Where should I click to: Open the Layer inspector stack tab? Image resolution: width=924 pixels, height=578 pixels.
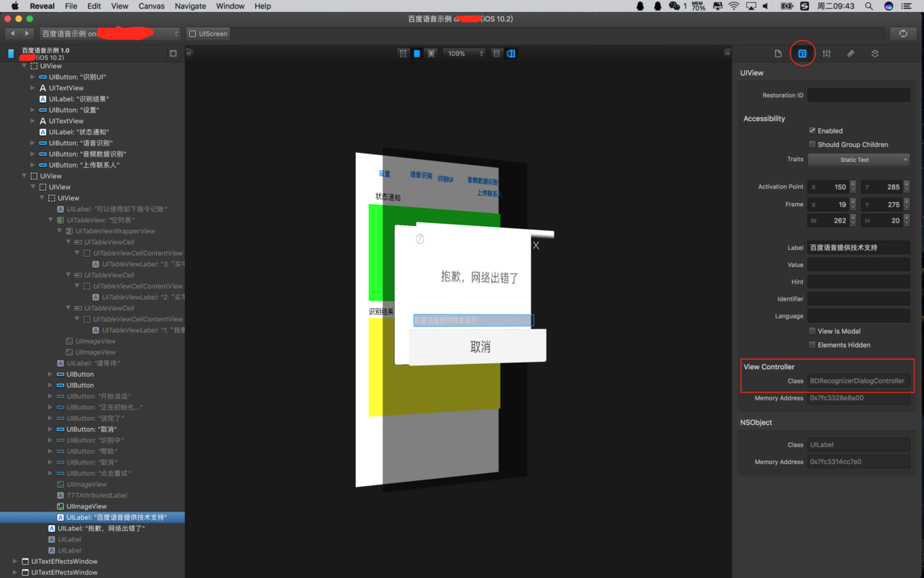[x=875, y=54]
